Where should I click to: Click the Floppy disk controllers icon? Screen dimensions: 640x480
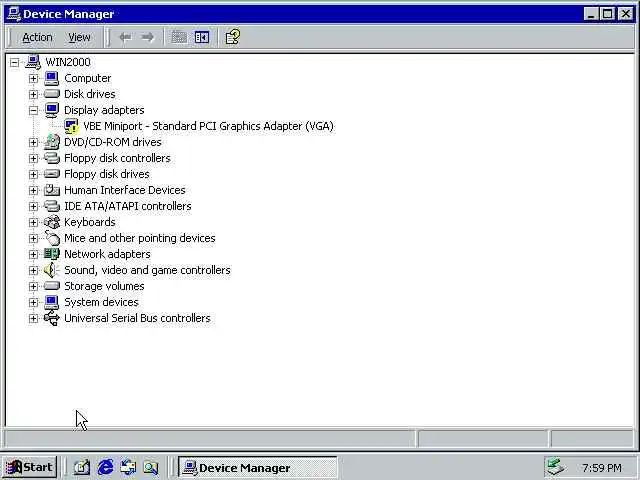tap(52, 158)
